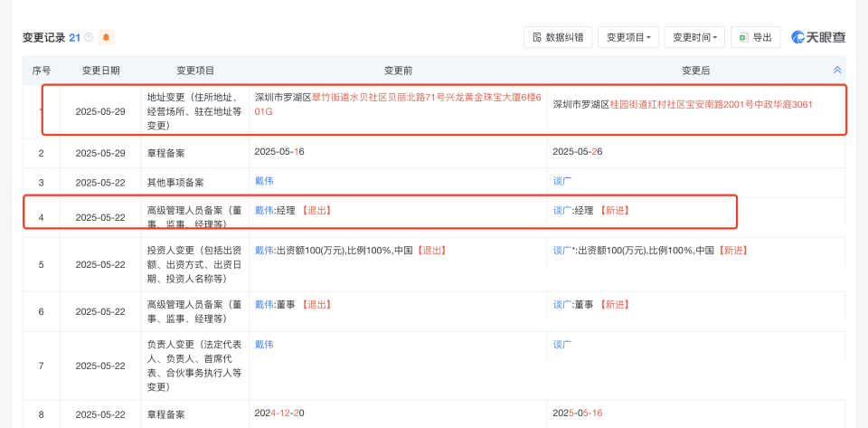Screen dimensions: 868x428
Task: Click the orange bell alert icon
Action: coord(107,37)
